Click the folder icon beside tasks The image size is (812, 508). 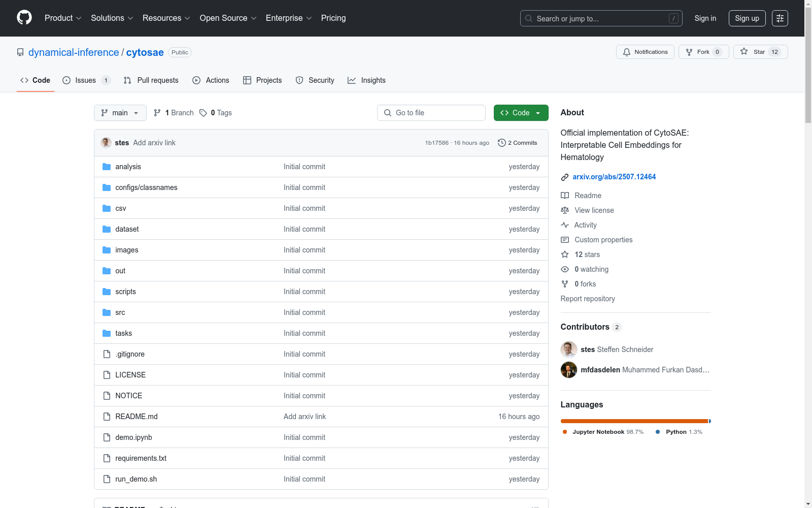pos(107,333)
